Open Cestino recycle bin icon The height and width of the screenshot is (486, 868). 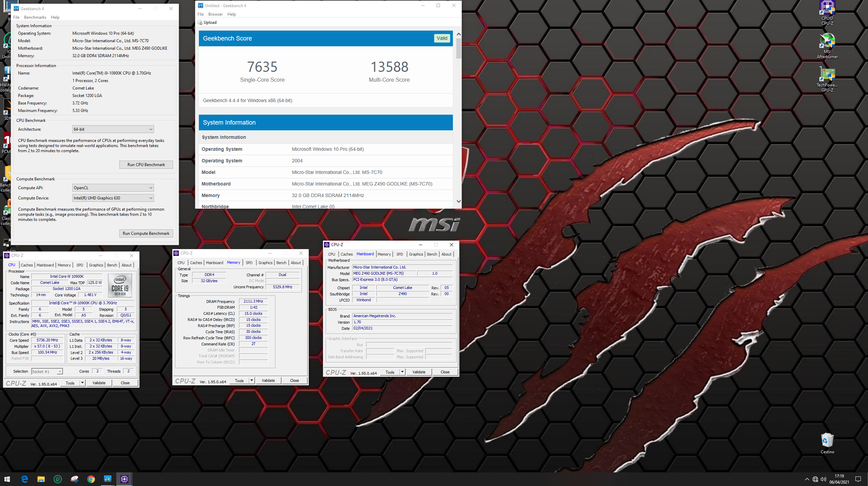tap(827, 443)
